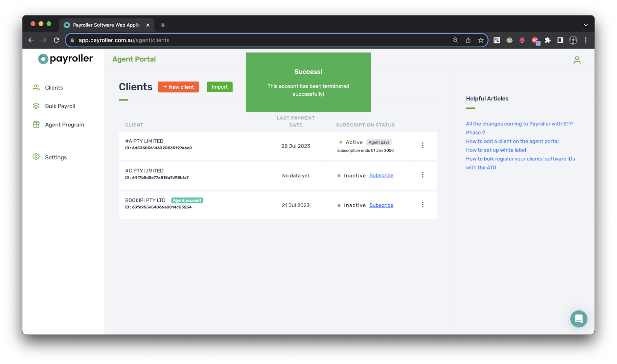Select client name #A PTY LIMITED

pos(144,141)
